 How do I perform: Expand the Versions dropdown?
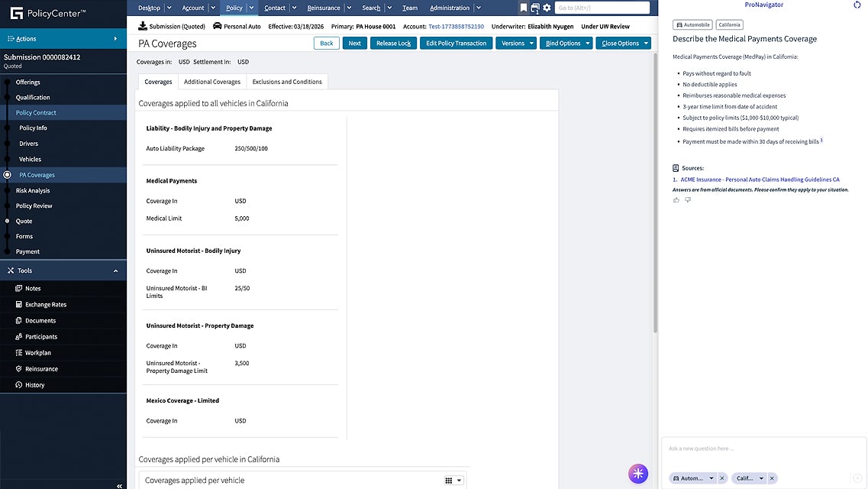(x=517, y=43)
